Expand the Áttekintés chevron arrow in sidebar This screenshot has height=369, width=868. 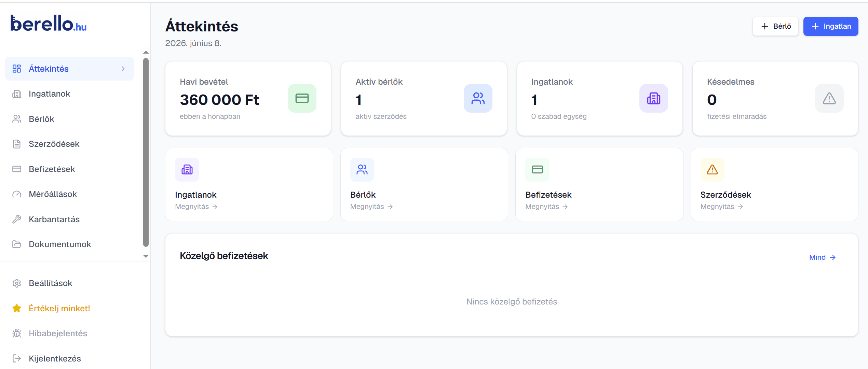123,69
